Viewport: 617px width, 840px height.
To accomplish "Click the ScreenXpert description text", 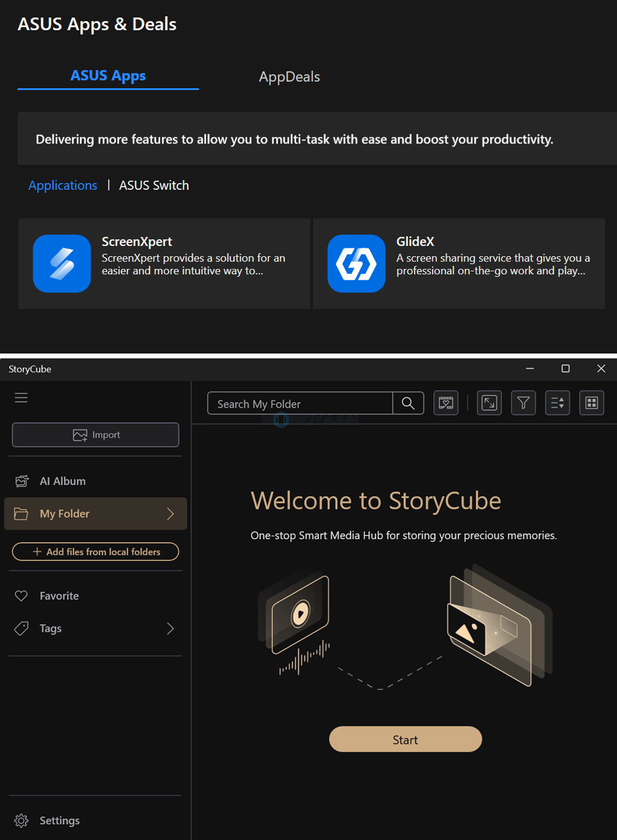I will [193, 264].
